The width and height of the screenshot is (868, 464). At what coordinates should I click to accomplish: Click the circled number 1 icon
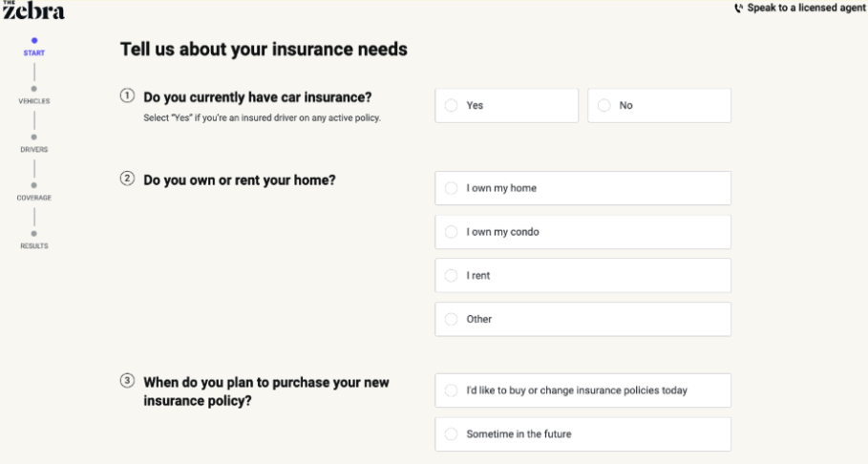(x=127, y=96)
